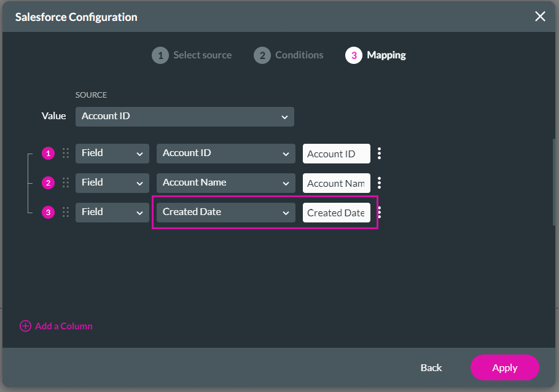Click the drag handle on row 3
Viewport: 559px width, 392px height.
click(66, 213)
